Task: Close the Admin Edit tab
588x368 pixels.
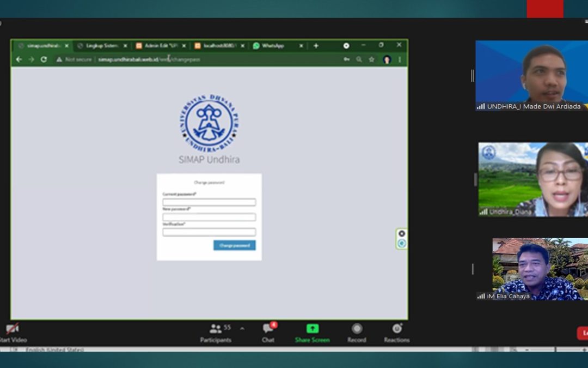Action: 184,46
